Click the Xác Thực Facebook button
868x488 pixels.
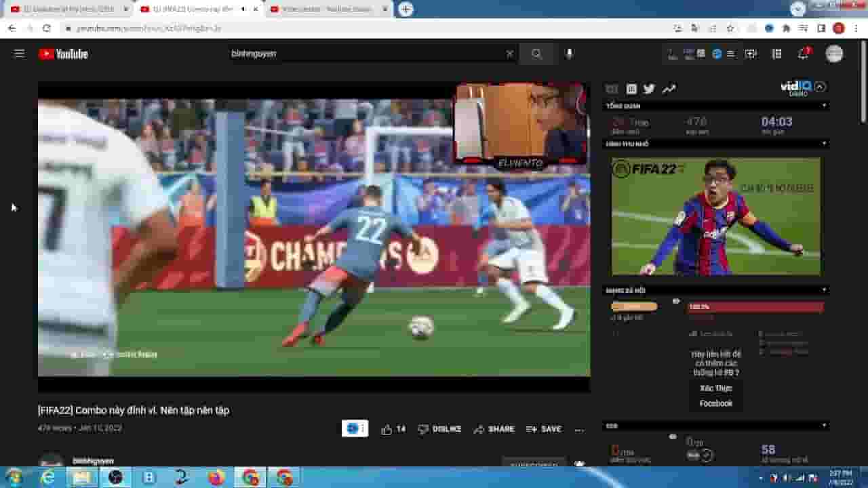pos(716,396)
